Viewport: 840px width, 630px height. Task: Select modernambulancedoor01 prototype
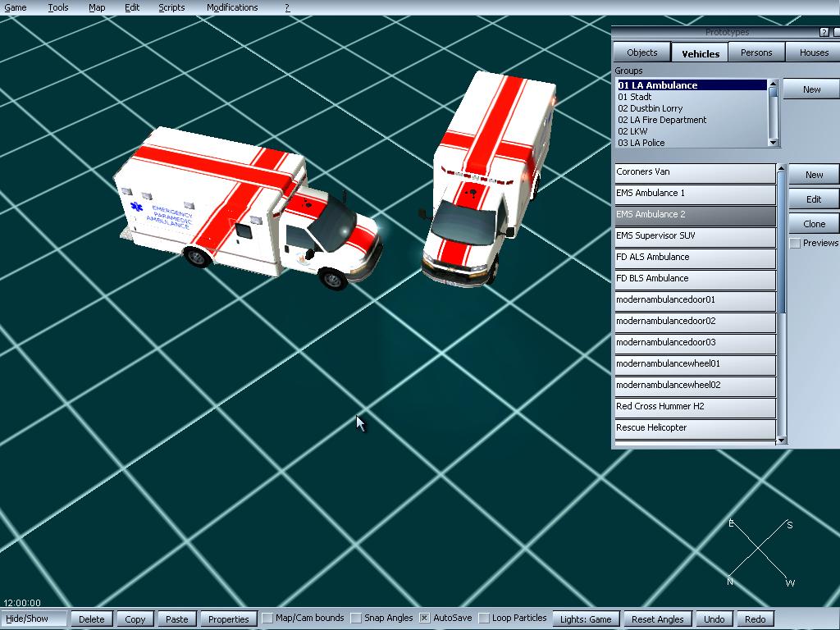pos(695,301)
